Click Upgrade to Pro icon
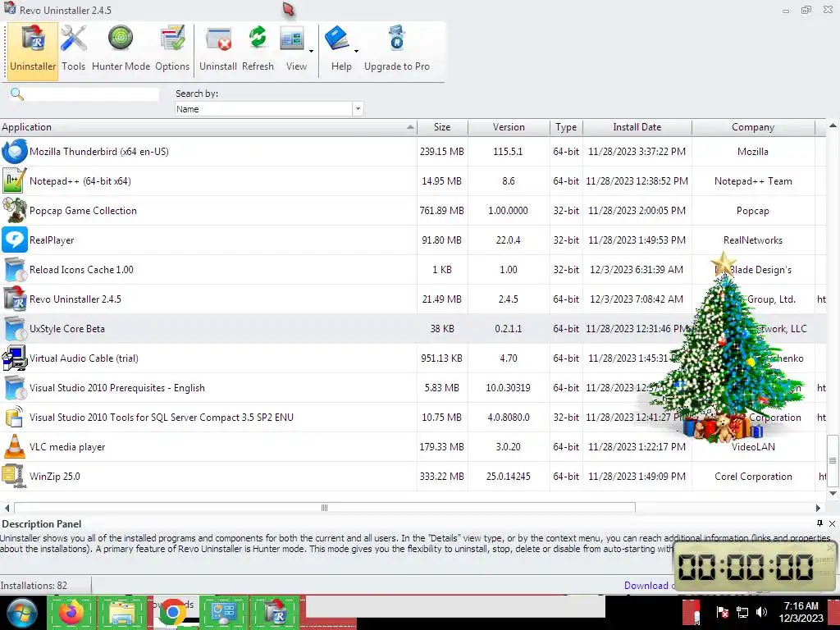840x630 pixels. point(397,39)
